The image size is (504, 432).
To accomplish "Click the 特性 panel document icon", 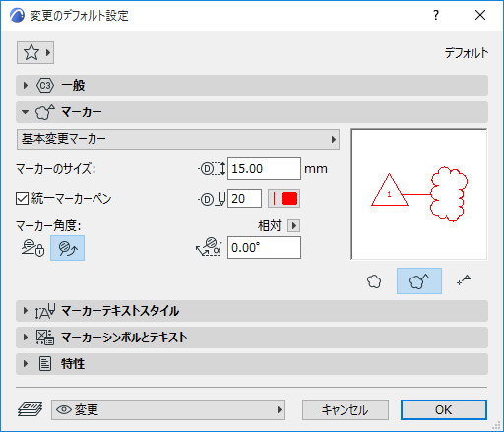I will click(x=45, y=364).
